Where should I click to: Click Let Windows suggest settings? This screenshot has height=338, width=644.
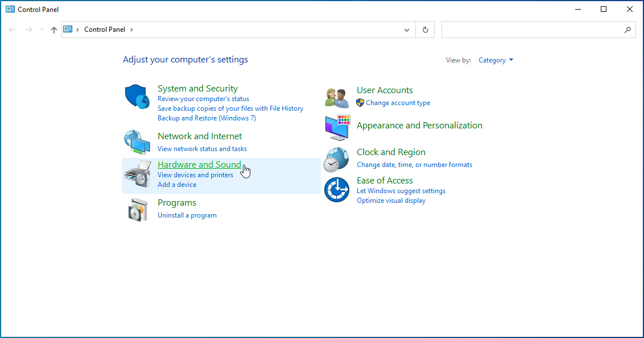(x=401, y=191)
